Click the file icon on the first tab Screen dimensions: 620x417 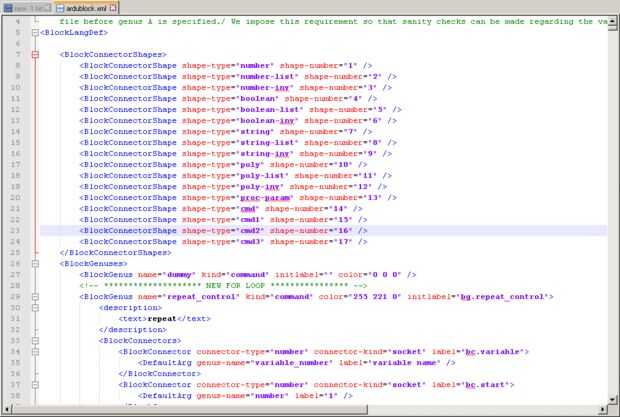8,8
